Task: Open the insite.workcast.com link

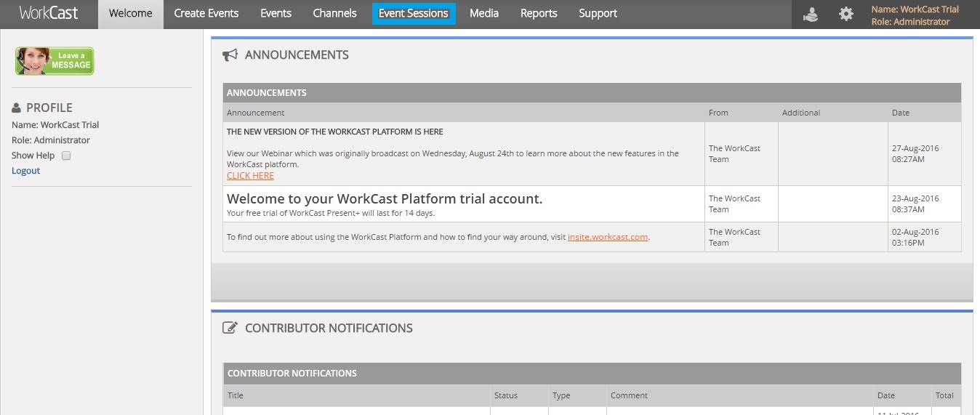Action: click(608, 237)
